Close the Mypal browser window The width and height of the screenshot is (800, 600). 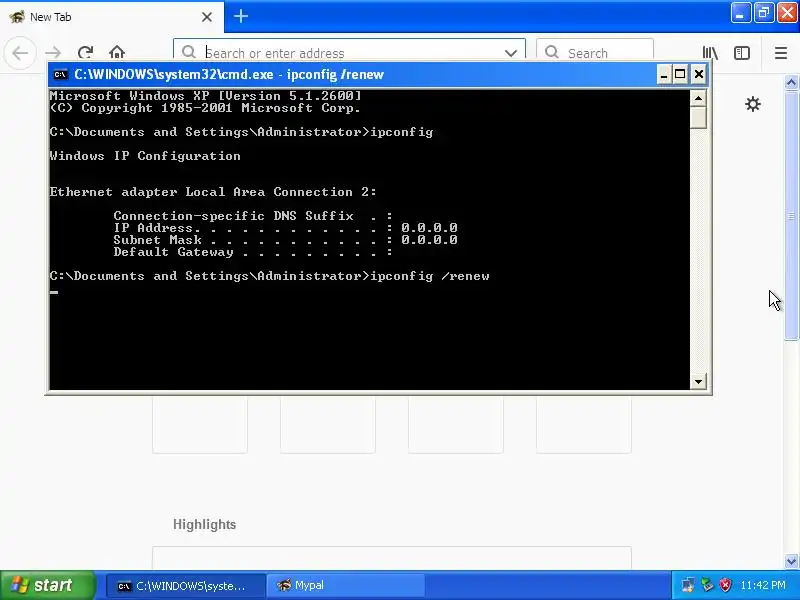point(787,13)
